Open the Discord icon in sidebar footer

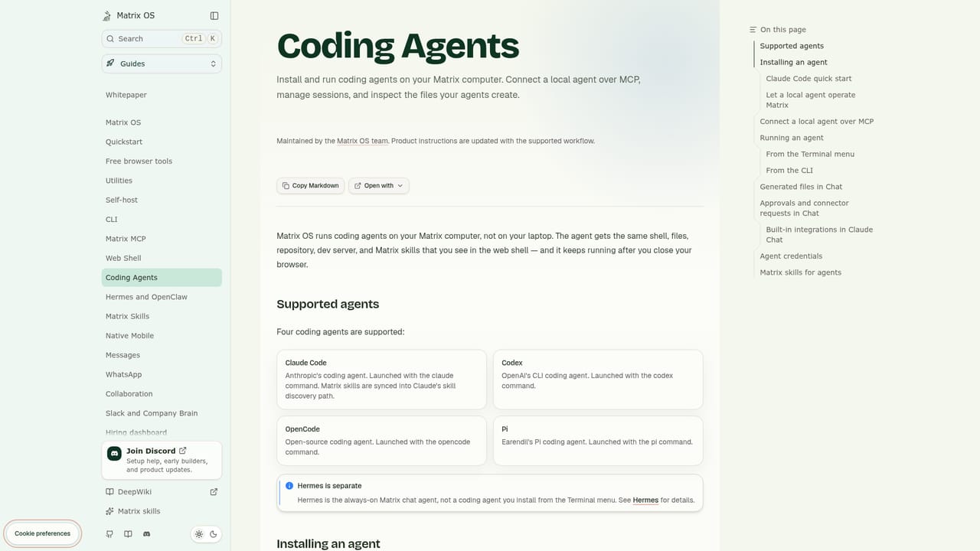[147, 534]
